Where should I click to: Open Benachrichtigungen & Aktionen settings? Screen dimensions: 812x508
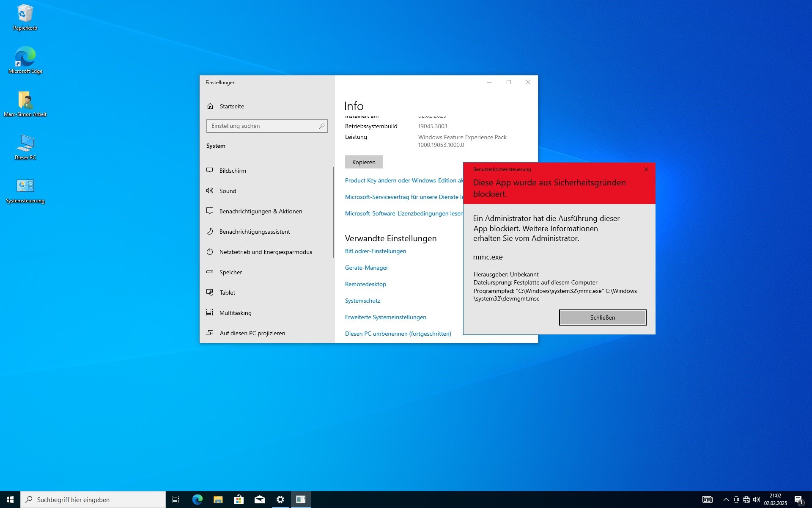tap(261, 211)
